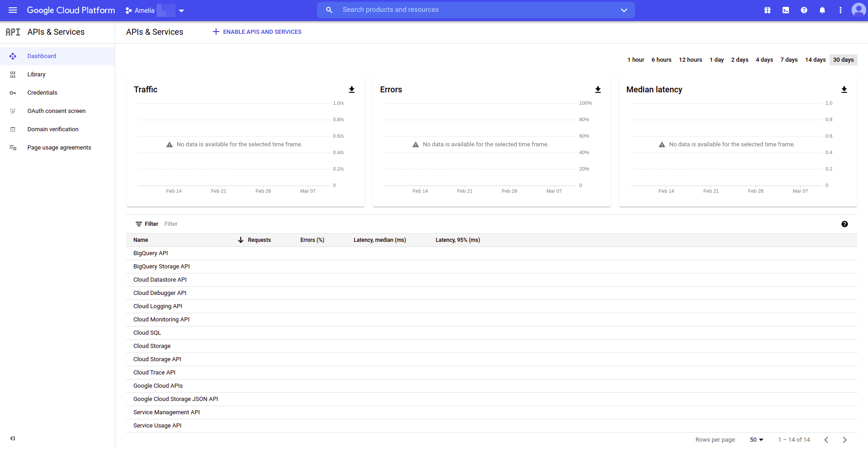This screenshot has height=449, width=868.
Task: Download the Errors chart data
Action: [598, 90]
